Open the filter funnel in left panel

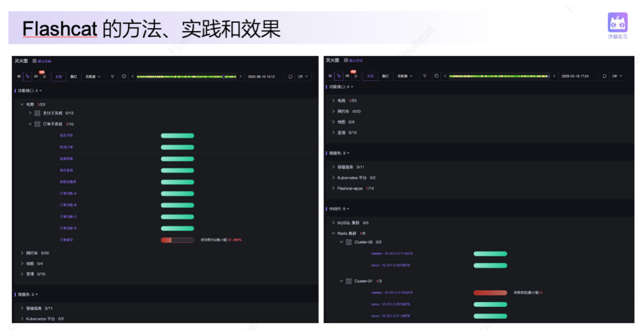coord(112,76)
